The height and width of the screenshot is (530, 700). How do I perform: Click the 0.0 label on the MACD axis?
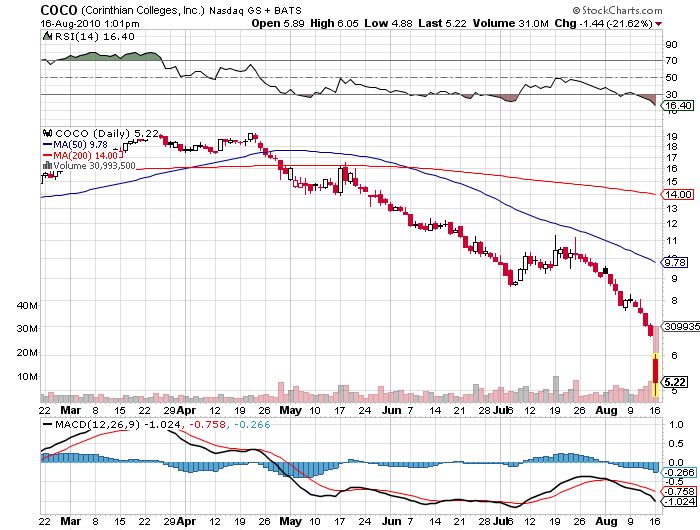click(x=676, y=463)
